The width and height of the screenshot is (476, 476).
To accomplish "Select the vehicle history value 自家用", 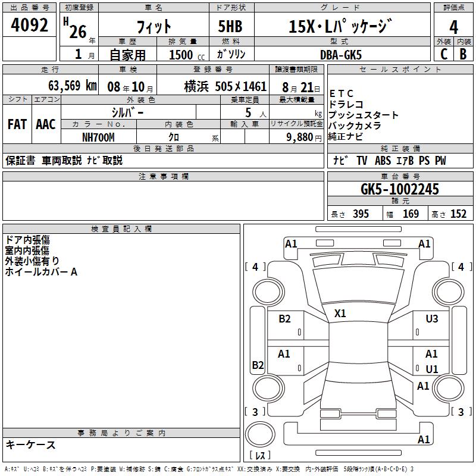I will click(127, 55).
